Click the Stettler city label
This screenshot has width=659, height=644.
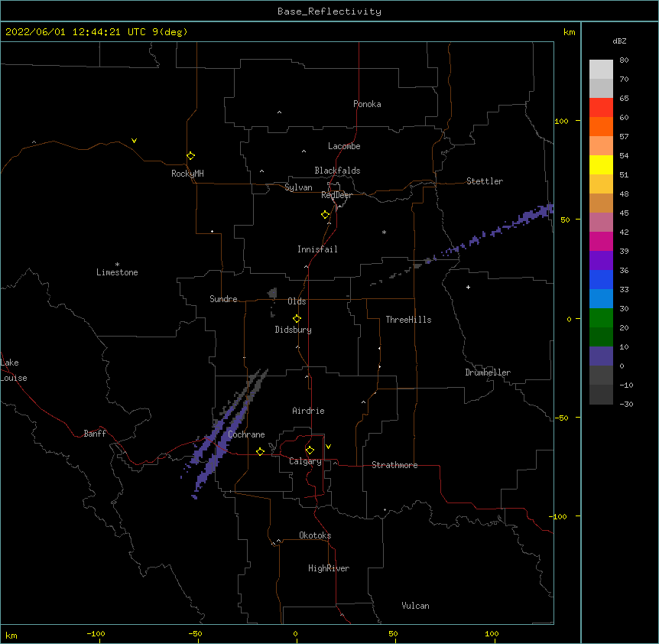click(485, 181)
